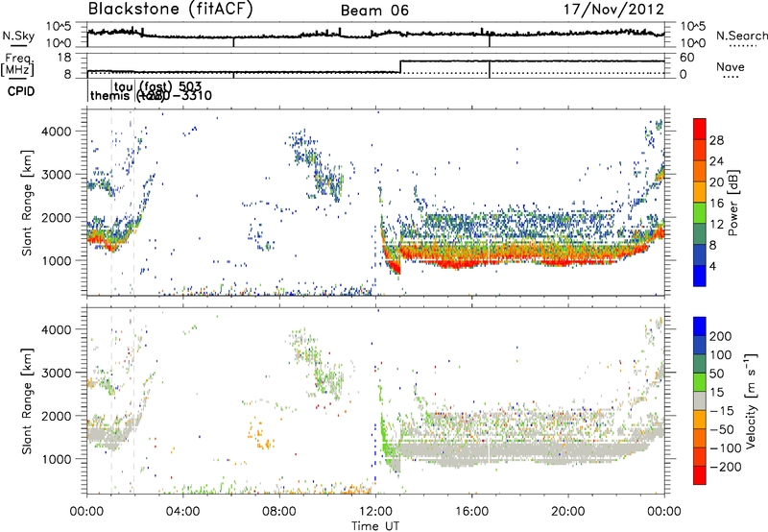Click the red segment of the Power colorbar

coord(700,129)
